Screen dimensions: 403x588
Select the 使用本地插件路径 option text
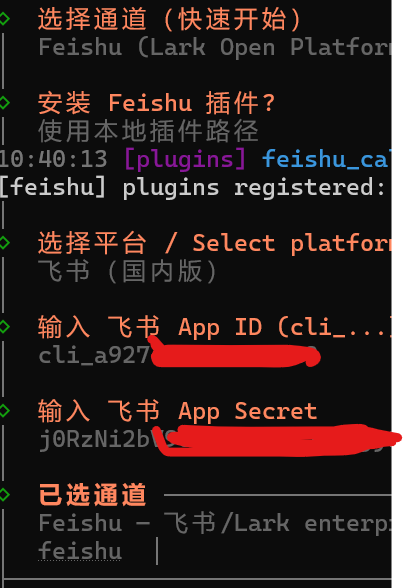148,131
